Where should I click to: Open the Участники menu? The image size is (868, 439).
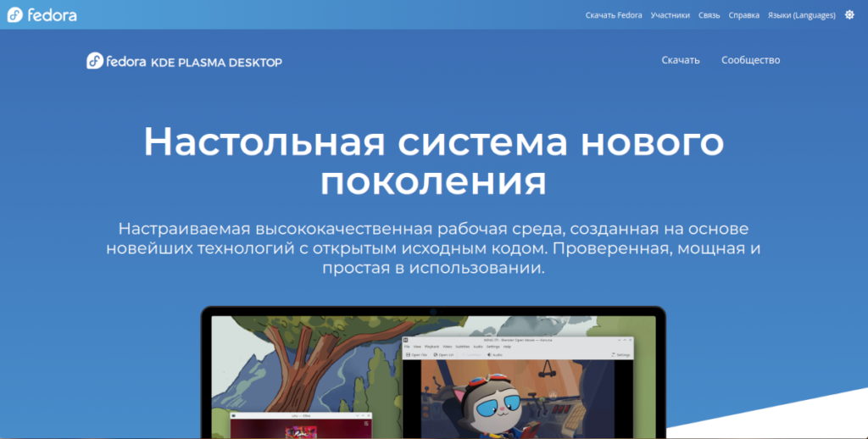[x=670, y=15]
